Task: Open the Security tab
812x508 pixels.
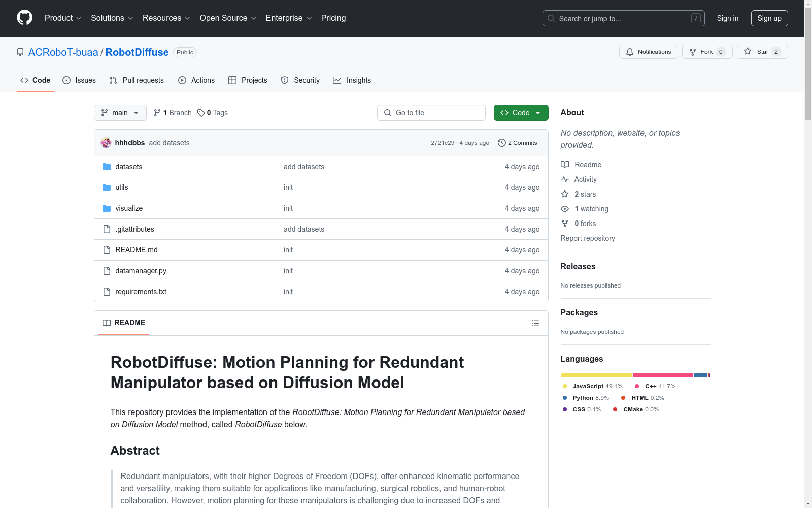Action: click(300, 80)
